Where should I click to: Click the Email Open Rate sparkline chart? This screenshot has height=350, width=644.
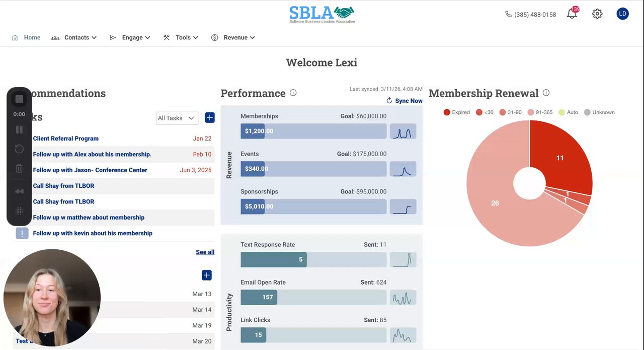coord(403,297)
